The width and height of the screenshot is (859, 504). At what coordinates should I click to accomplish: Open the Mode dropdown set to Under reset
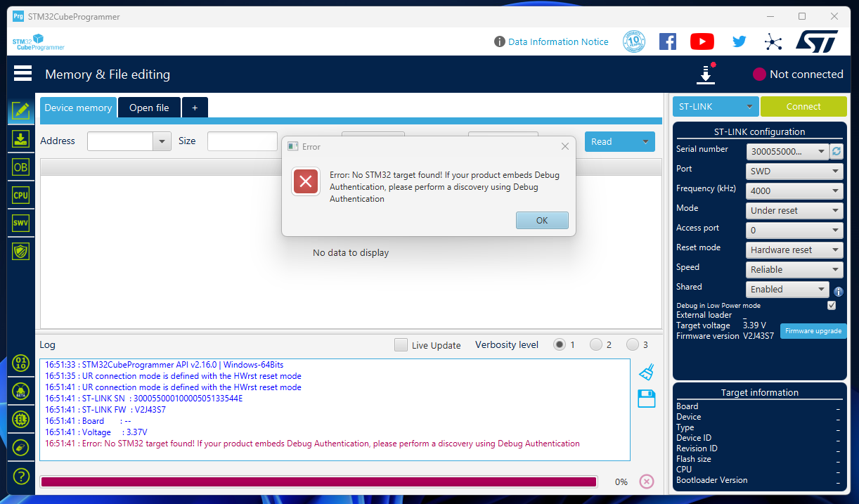click(794, 210)
